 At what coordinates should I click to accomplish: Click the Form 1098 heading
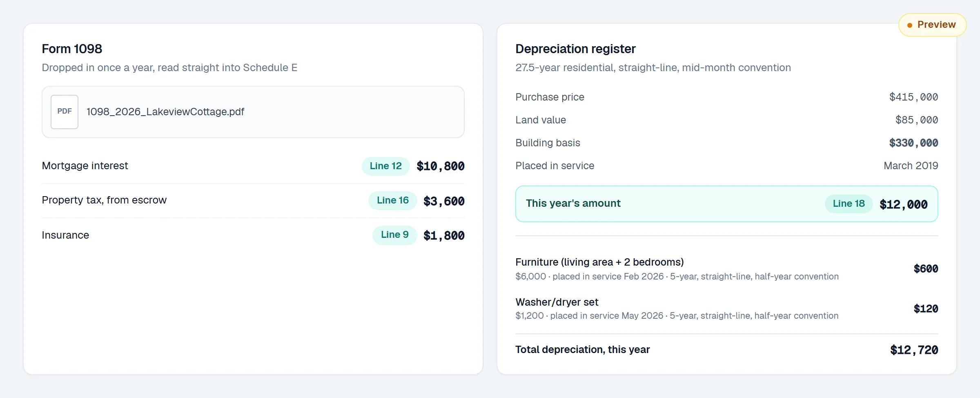[x=72, y=49]
